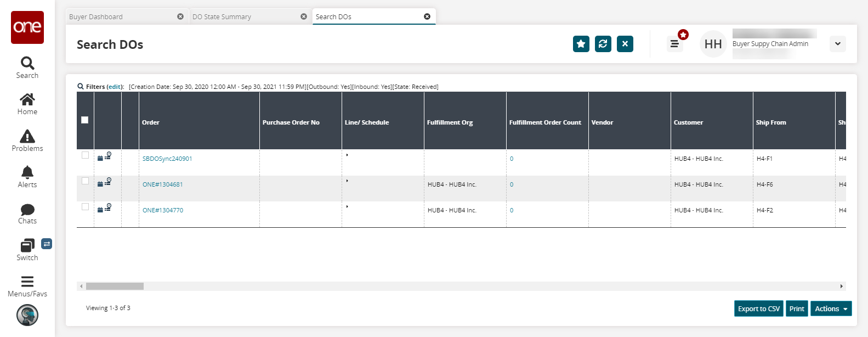
Task: Click the favorite star icon in header
Action: (x=581, y=44)
